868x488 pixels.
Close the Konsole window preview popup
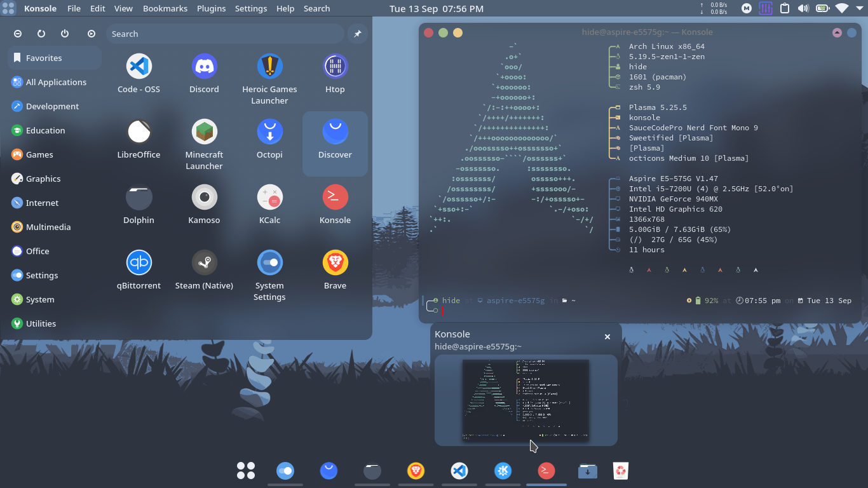coord(607,337)
